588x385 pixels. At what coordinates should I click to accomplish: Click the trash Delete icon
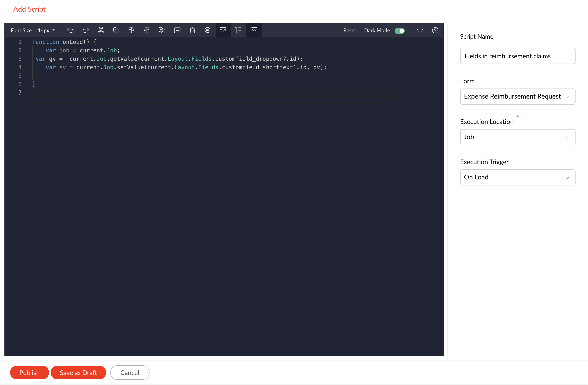(x=193, y=30)
